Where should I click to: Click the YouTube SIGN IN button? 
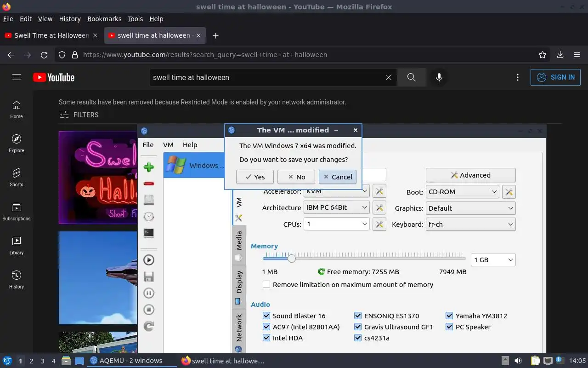(556, 77)
